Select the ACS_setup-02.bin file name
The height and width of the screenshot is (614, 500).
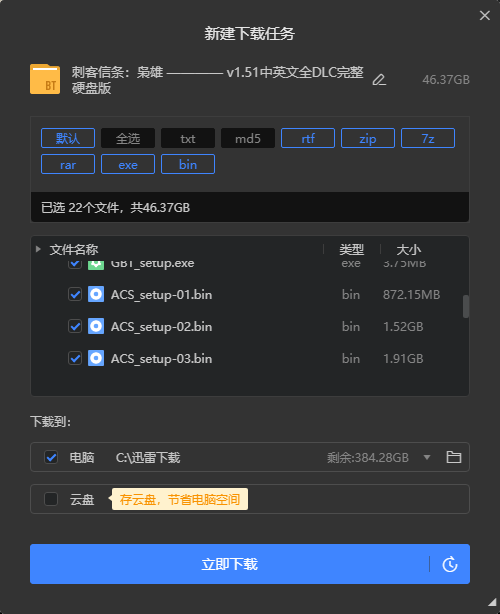click(161, 327)
